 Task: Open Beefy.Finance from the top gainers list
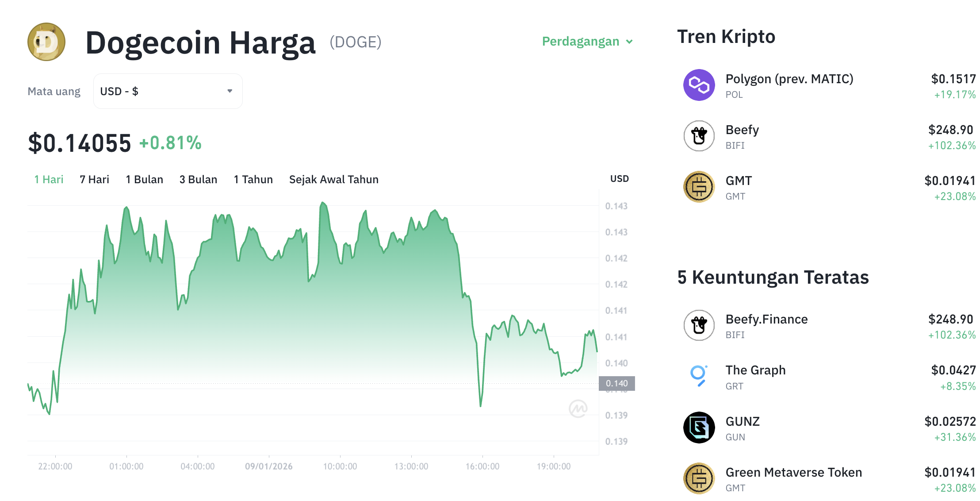[767, 319]
